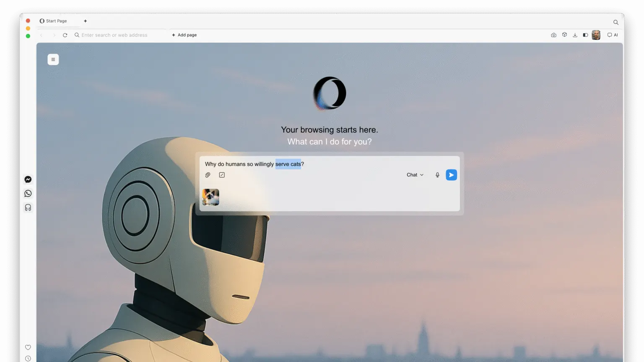
Task: Switch to the Start Page tab
Action: (x=57, y=21)
